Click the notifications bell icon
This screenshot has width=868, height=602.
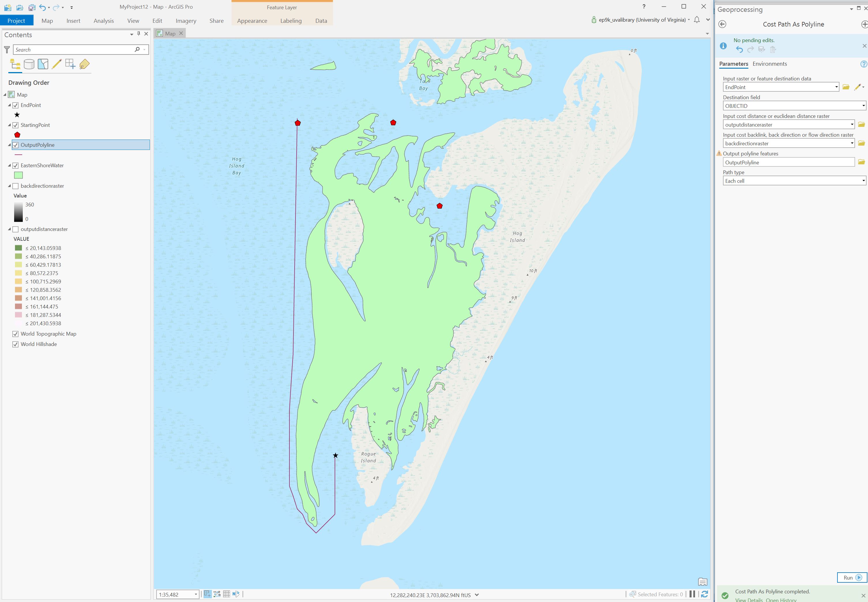click(696, 20)
